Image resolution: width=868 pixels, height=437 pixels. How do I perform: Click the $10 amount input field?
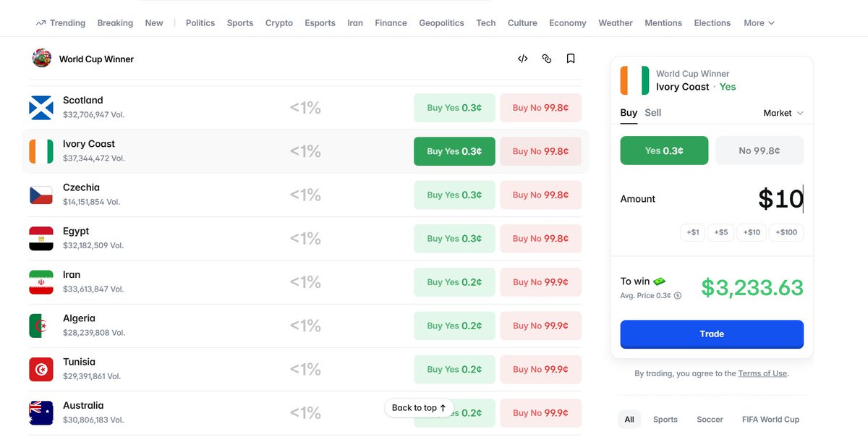(780, 198)
